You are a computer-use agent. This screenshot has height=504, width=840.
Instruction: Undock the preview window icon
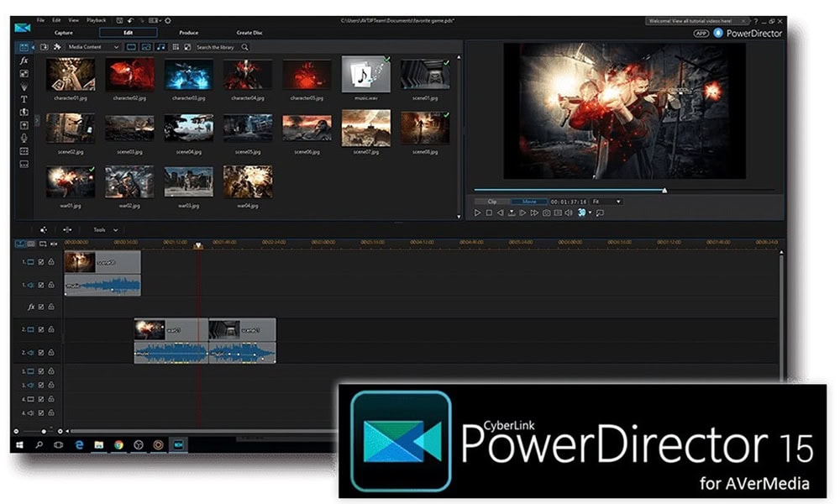[600, 213]
